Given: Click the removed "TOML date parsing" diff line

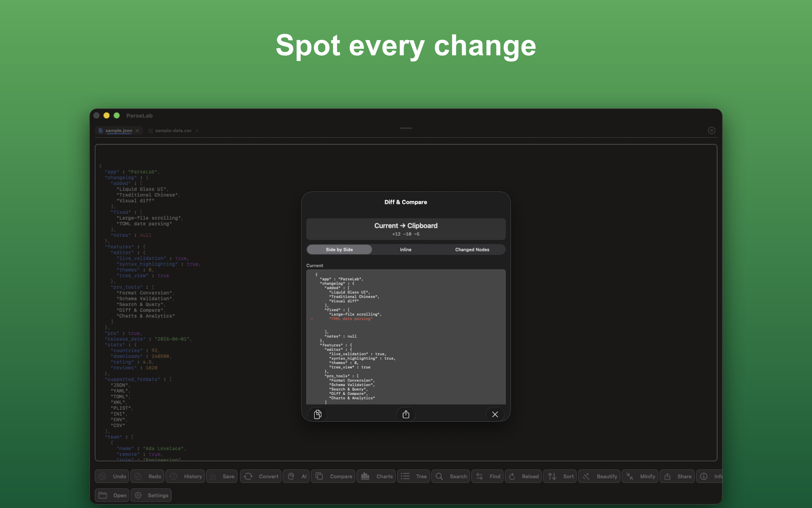Looking at the screenshot, I should click(x=351, y=319).
